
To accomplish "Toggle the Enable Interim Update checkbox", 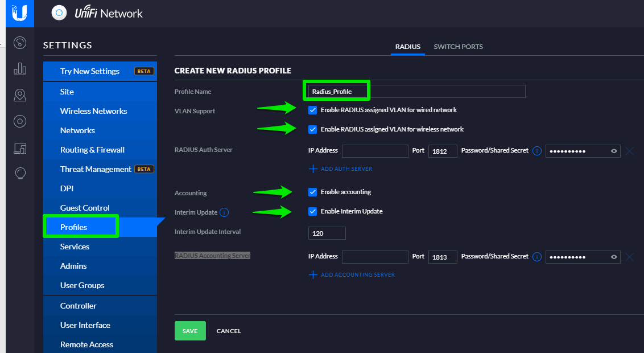I will point(312,211).
